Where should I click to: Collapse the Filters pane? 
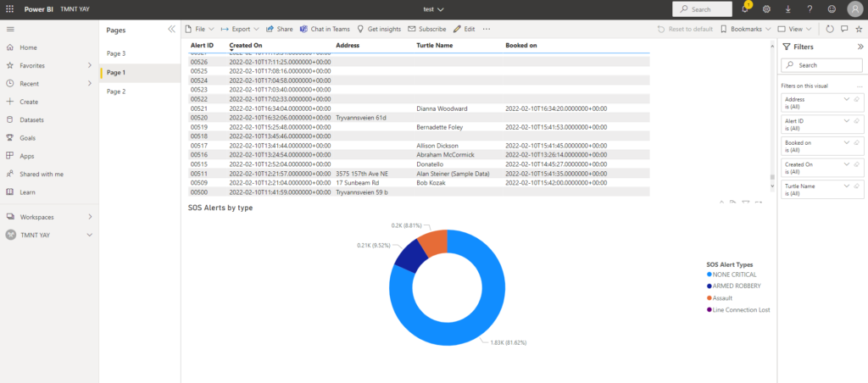(x=860, y=47)
